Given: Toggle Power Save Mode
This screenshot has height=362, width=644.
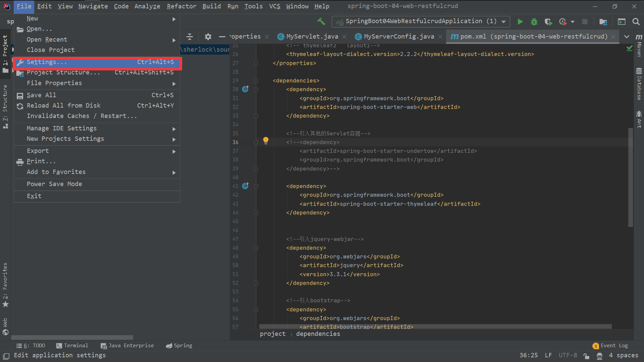Looking at the screenshot, I should tap(54, 184).
